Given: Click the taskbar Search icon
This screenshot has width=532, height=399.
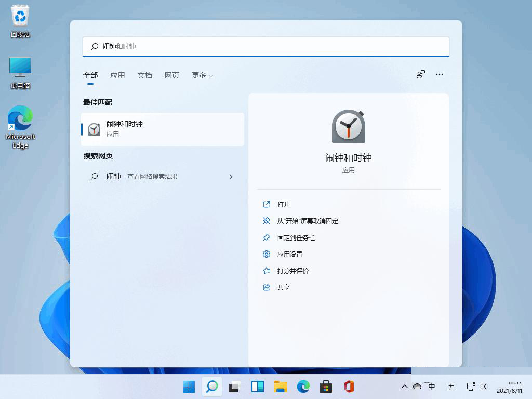Looking at the screenshot, I should coord(212,387).
